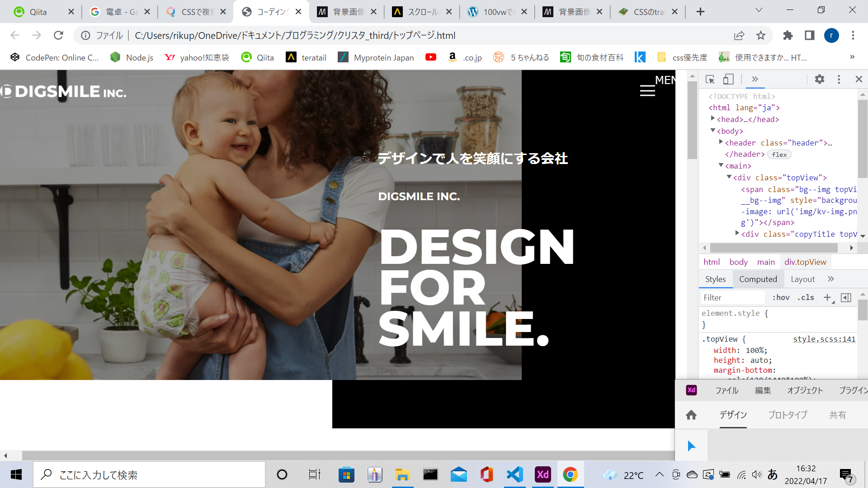Click the hamburger menu icon on page

647,91
